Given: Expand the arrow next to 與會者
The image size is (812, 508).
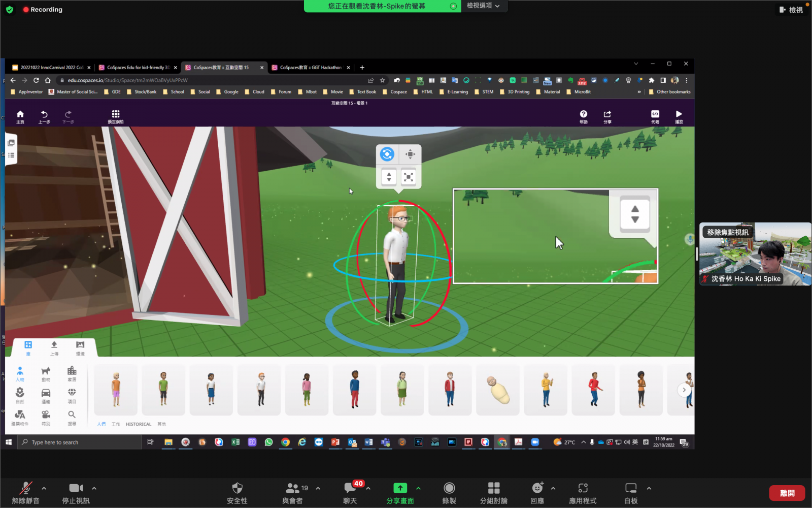Looking at the screenshot, I should (318, 488).
